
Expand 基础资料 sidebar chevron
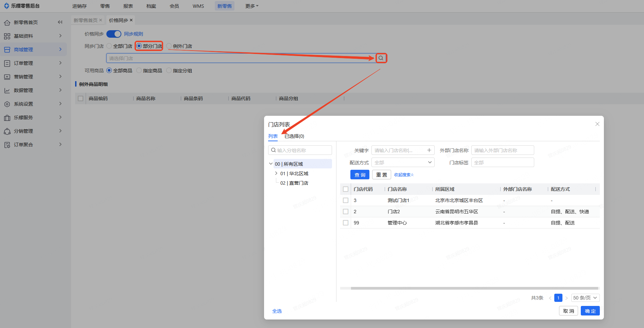(x=60, y=36)
